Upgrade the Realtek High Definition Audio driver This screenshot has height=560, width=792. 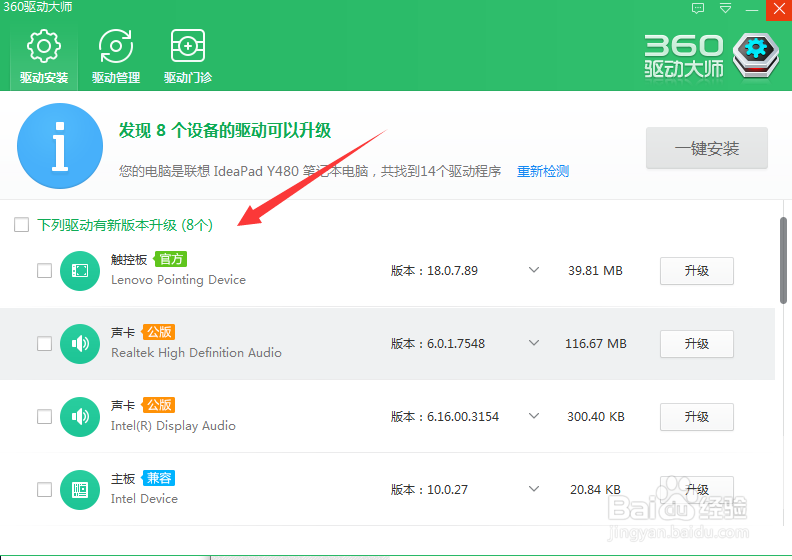(697, 344)
